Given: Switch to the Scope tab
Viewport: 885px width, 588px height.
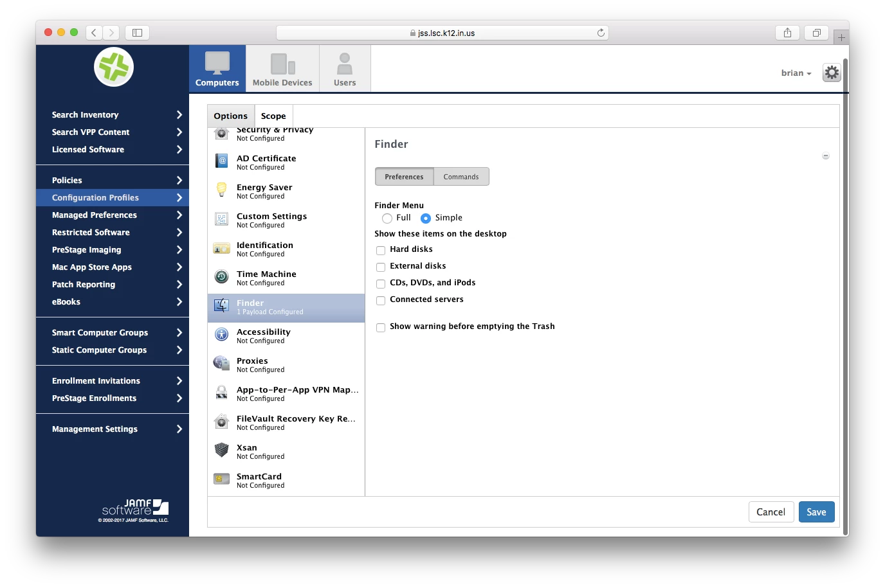Looking at the screenshot, I should click(x=273, y=116).
